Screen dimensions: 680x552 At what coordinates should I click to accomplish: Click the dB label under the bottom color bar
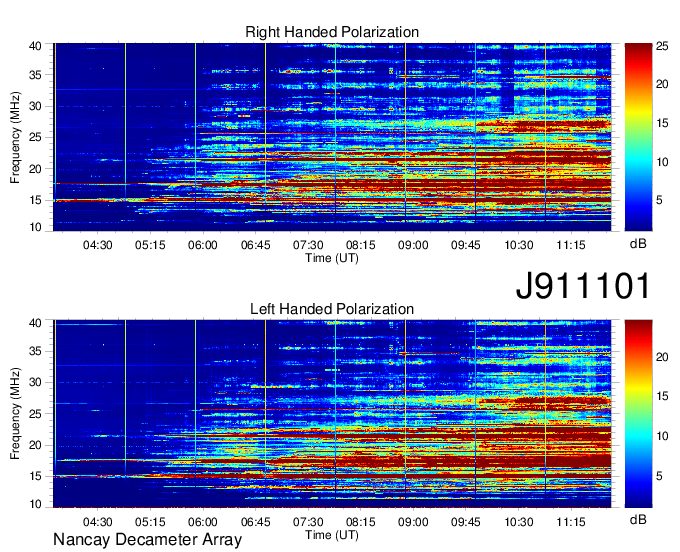pyautogui.click(x=638, y=519)
